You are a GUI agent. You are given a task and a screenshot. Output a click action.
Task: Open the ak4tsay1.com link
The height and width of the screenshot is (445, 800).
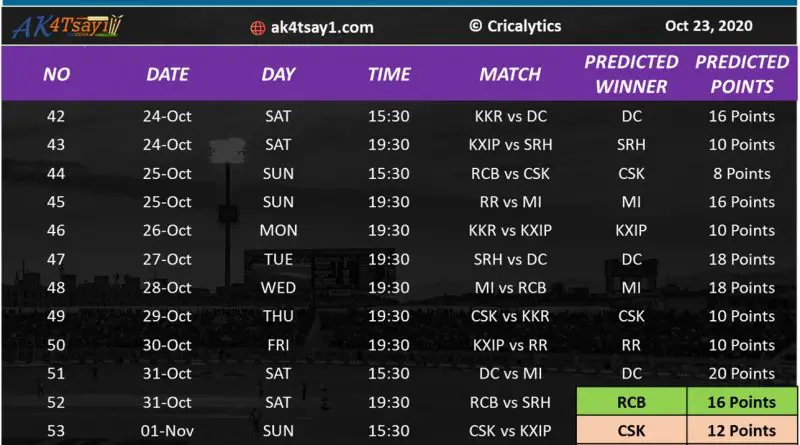point(321,28)
